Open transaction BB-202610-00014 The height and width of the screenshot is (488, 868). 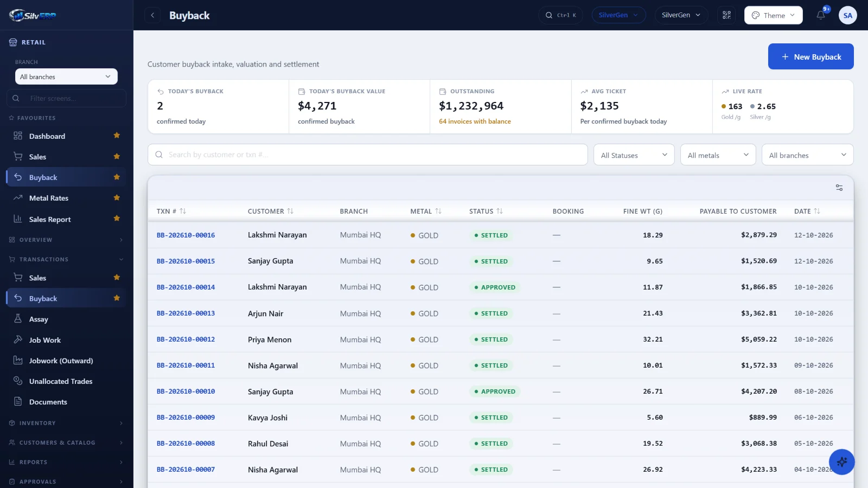186,287
